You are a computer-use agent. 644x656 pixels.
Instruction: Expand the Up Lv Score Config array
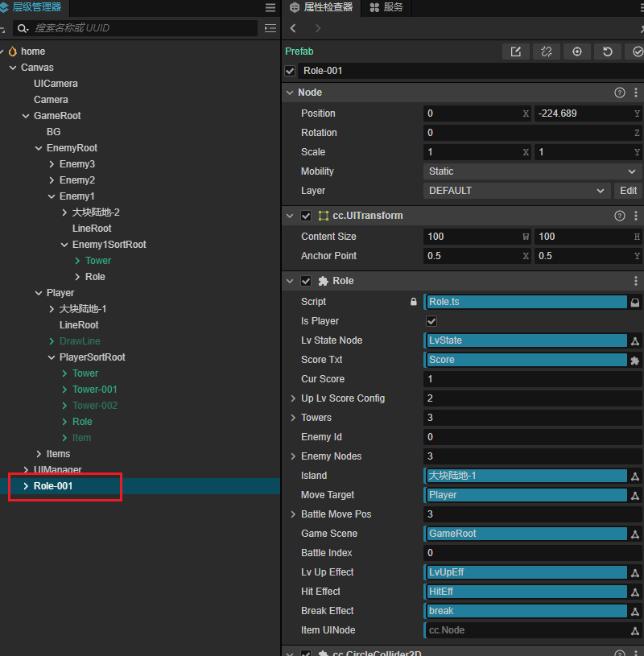[x=293, y=398]
